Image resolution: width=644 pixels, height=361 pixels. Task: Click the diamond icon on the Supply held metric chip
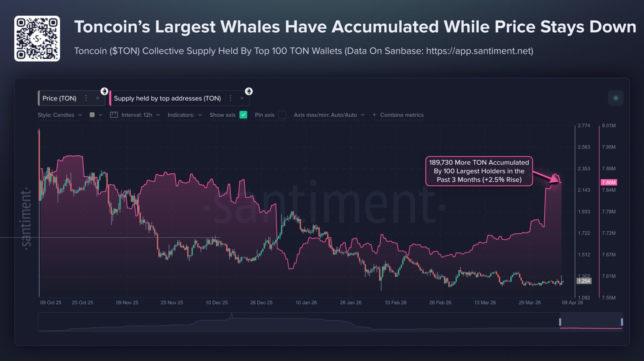249,91
